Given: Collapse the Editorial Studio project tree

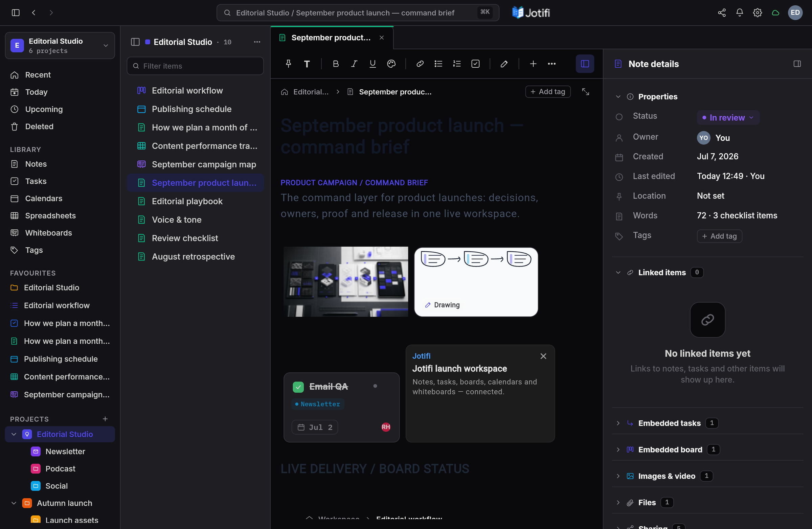Looking at the screenshot, I should click(x=14, y=434).
